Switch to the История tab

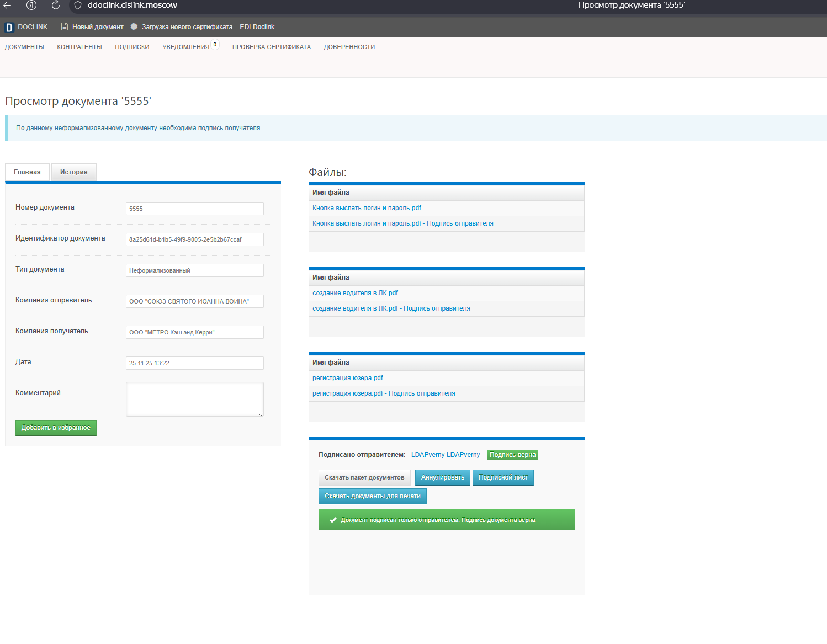[x=74, y=172]
